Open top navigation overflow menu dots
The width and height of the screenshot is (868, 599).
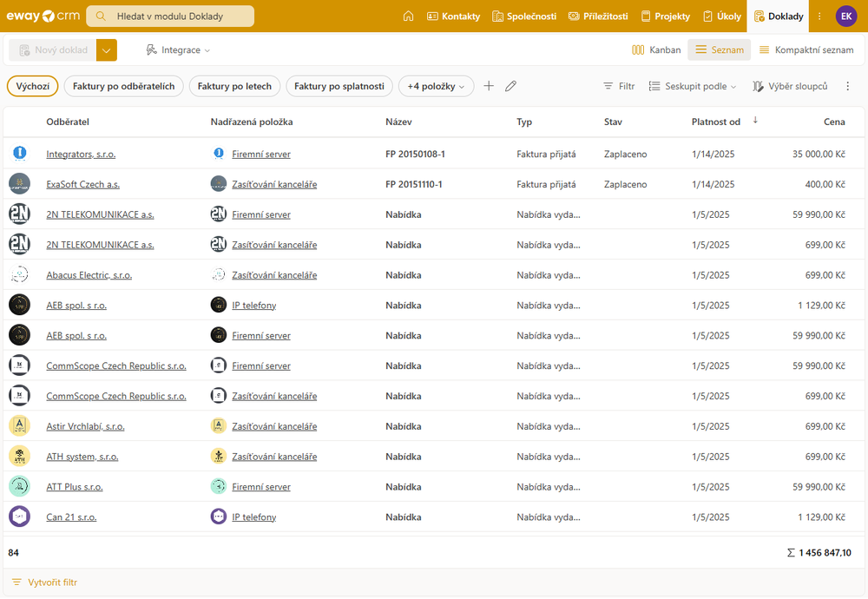pyautogui.click(x=819, y=16)
